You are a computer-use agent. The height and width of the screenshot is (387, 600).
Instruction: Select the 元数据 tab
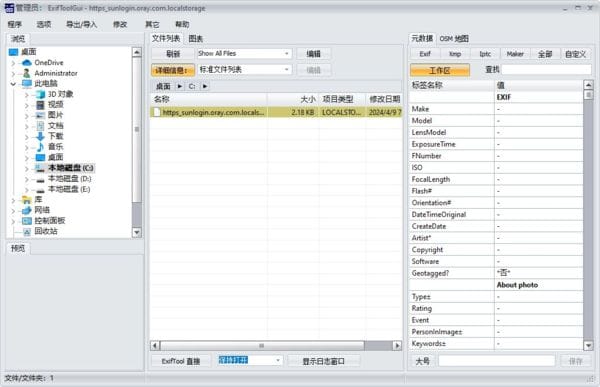tap(422, 38)
